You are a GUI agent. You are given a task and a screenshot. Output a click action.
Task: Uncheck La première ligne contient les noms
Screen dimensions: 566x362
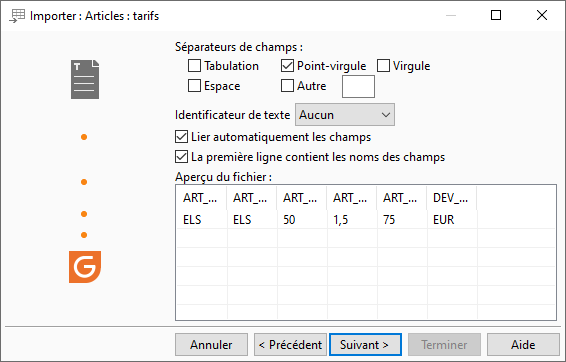pyautogui.click(x=181, y=157)
